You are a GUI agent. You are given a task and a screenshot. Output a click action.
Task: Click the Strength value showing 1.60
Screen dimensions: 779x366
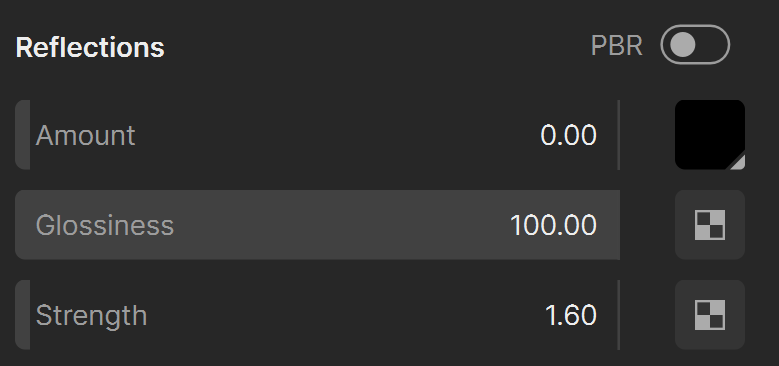(x=570, y=315)
